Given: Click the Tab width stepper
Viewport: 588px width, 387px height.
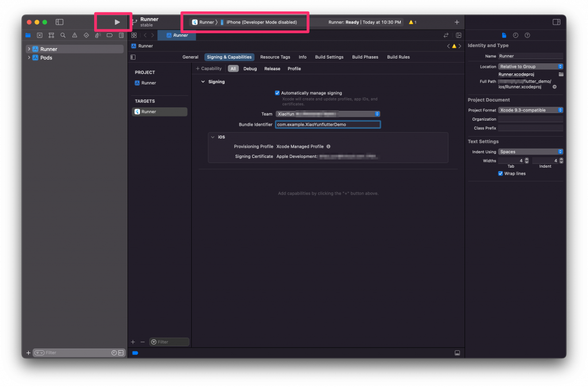Looking at the screenshot, I should tap(527, 161).
